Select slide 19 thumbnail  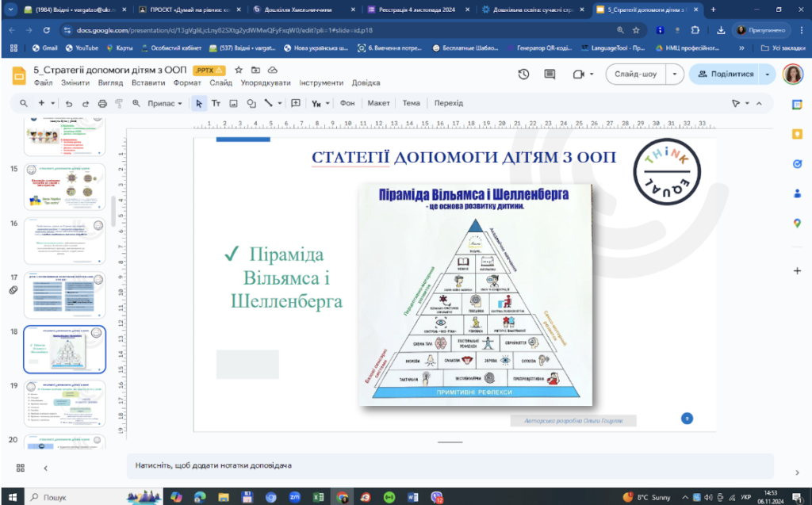click(64, 404)
